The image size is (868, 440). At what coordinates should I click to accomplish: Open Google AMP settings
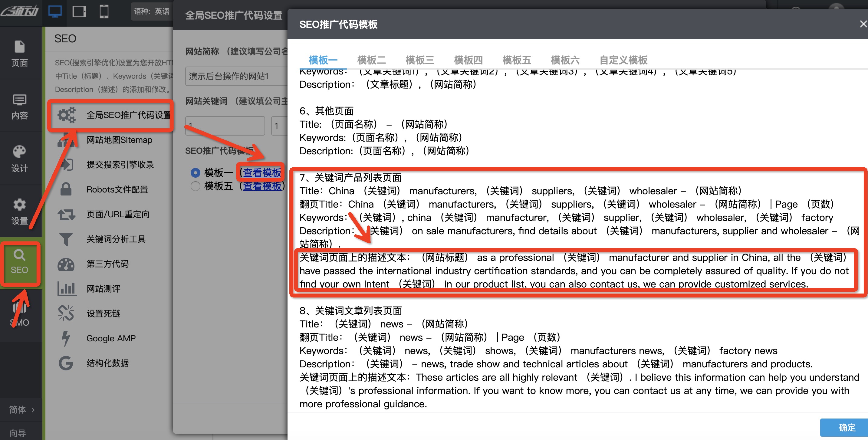point(66,338)
